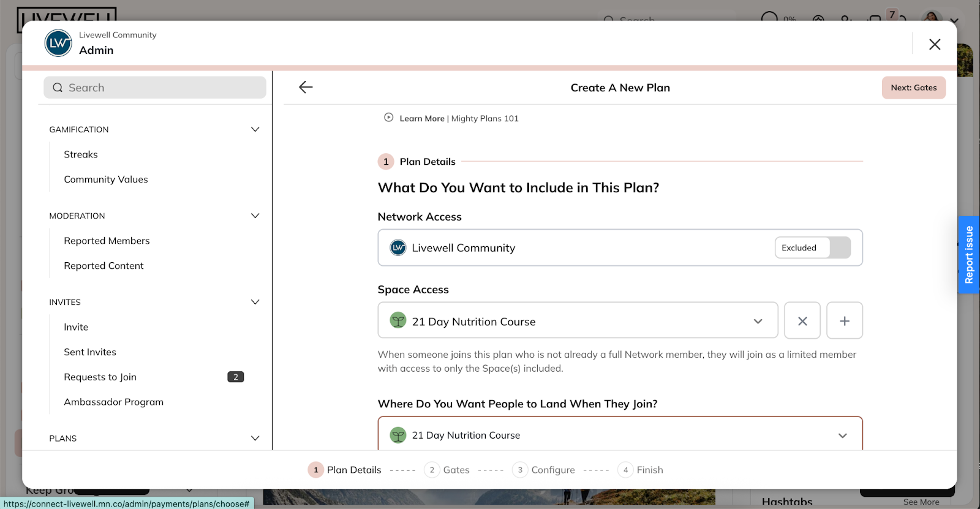The image size is (980, 509).
Task: Open Sent Invites
Action: pyautogui.click(x=90, y=352)
